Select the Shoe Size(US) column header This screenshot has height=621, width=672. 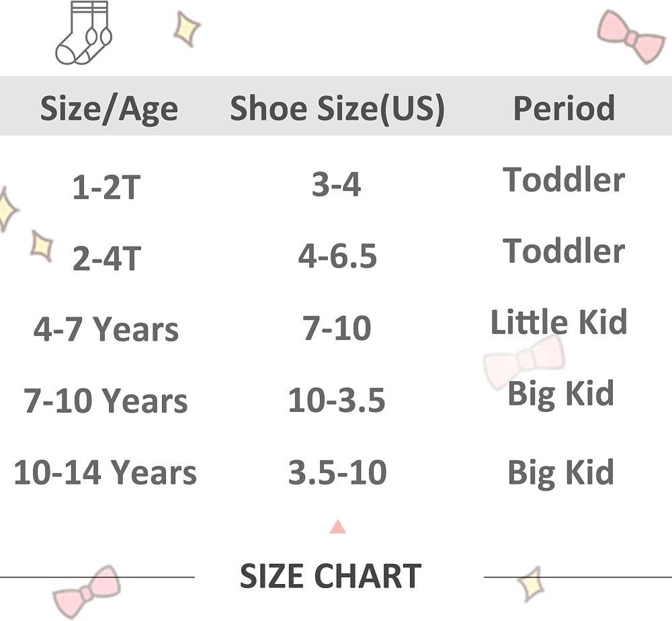(337, 108)
